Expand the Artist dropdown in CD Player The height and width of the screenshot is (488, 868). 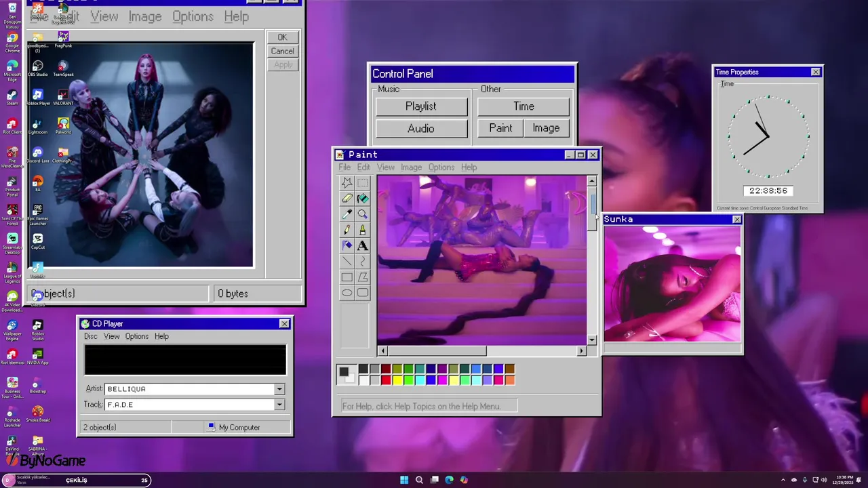[x=279, y=389]
